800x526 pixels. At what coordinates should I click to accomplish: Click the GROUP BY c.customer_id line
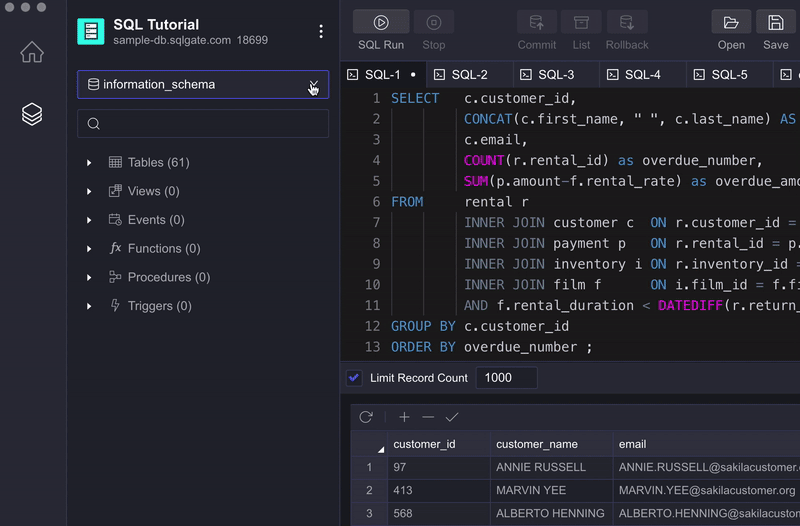coord(480,326)
